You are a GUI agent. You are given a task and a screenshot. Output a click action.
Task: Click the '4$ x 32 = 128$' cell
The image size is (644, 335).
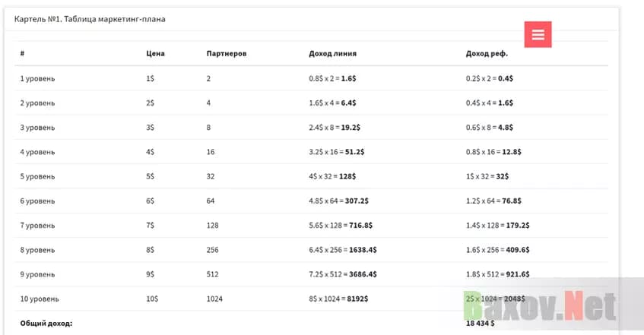pos(332,176)
